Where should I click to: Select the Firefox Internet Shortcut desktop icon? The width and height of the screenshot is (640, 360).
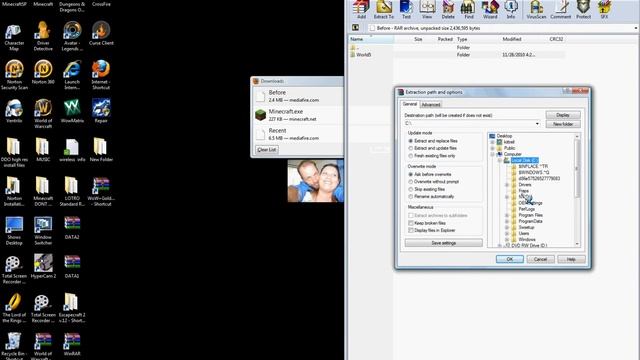coord(101,75)
